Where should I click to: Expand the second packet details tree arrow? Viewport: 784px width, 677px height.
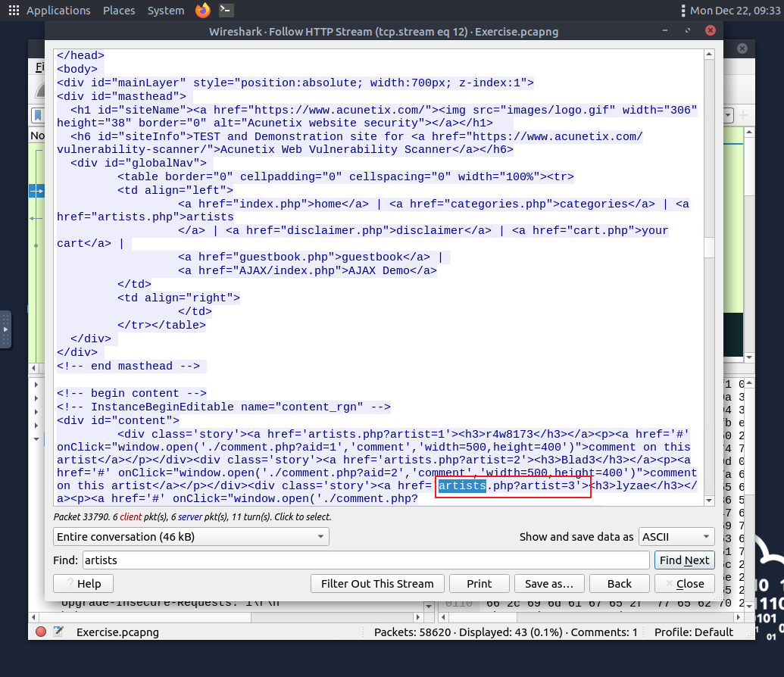[36, 398]
